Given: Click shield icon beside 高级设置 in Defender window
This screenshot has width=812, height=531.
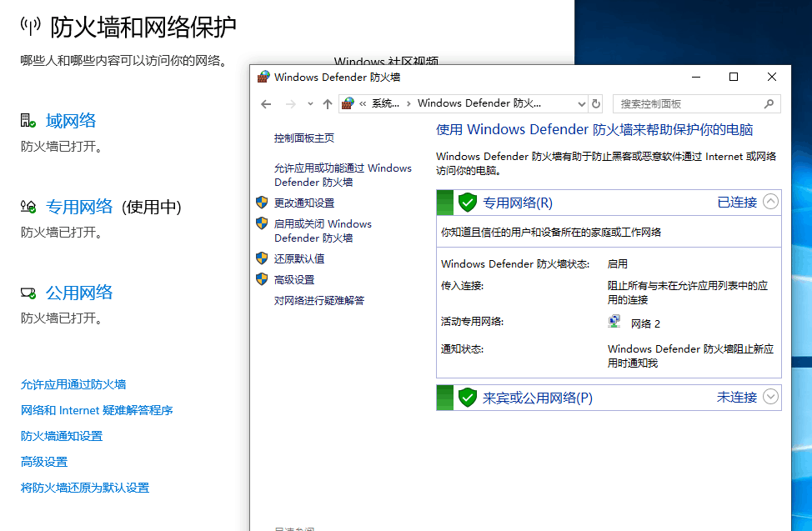Looking at the screenshot, I should coord(262,279).
